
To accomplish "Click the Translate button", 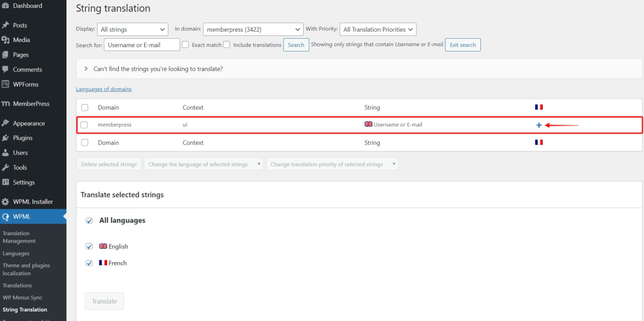I will click(x=104, y=301).
